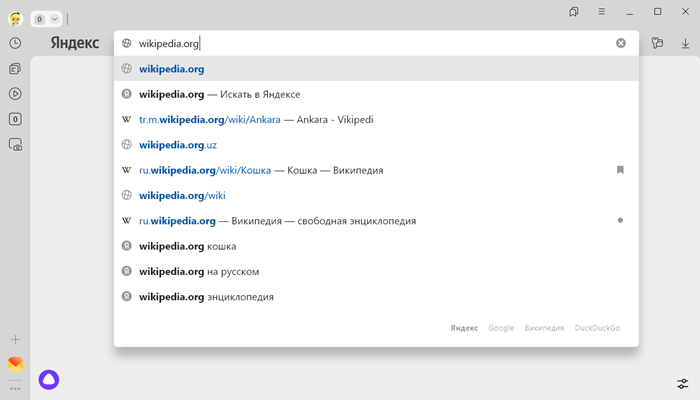The width and height of the screenshot is (700, 400).
Task: Switch search engine to Google
Action: 501,328
